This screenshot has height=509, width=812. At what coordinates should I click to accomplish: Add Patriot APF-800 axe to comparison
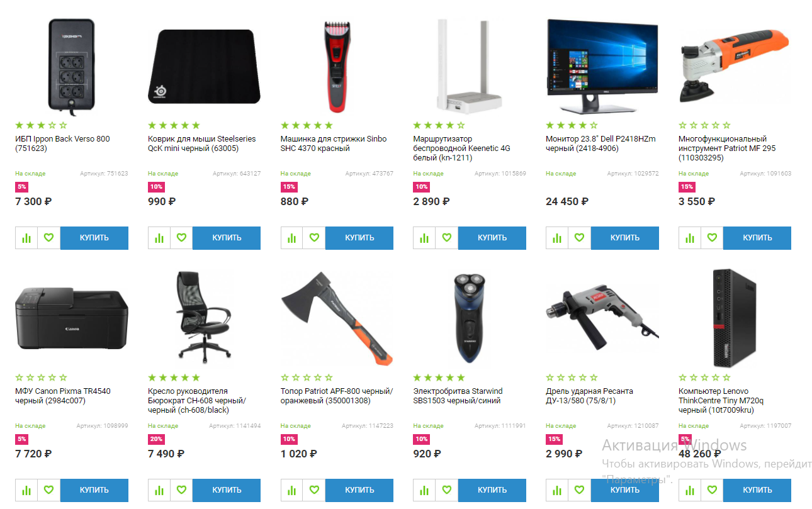291,490
